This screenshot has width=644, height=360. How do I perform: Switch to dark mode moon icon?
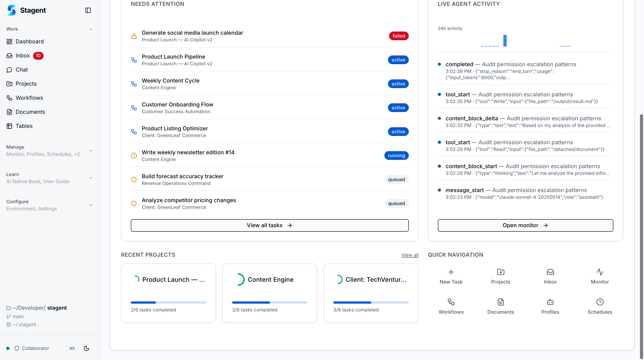tap(87, 348)
